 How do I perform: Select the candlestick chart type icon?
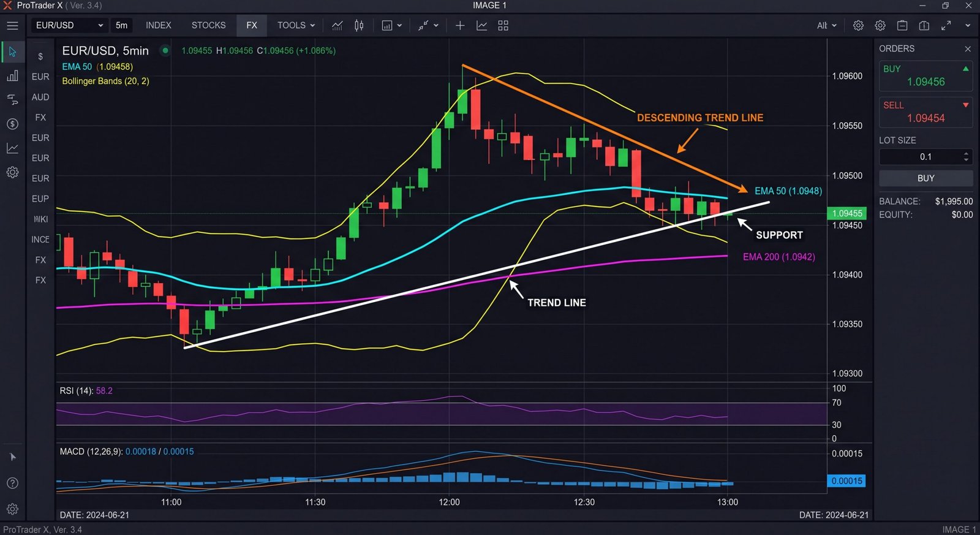tap(359, 26)
